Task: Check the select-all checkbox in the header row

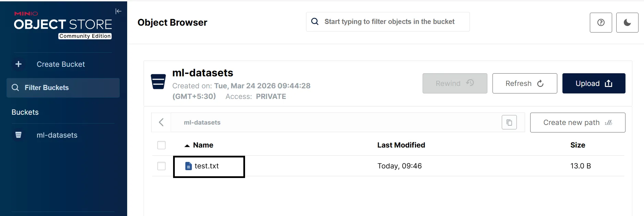Action: click(161, 145)
